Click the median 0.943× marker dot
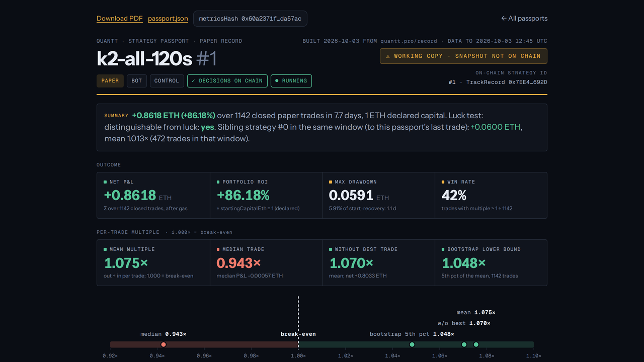 (164, 344)
